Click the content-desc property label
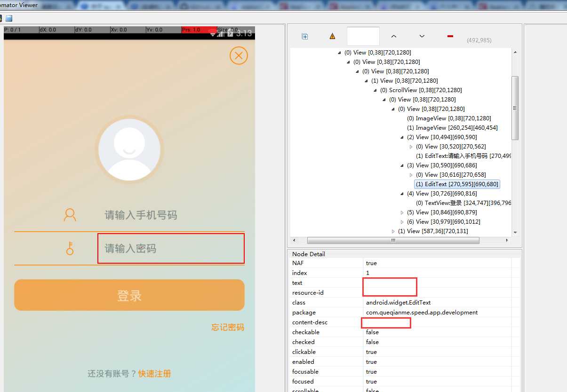The image size is (567, 392). pyautogui.click(x=310, y=322)
